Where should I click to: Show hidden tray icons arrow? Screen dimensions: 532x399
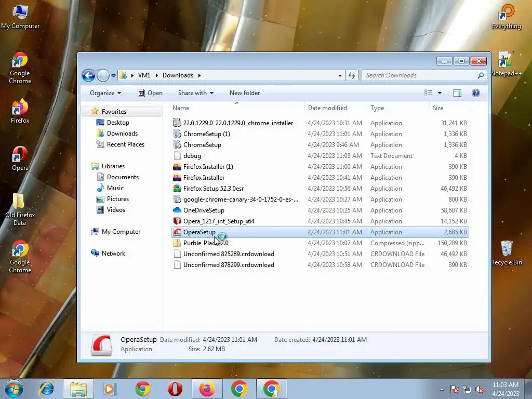tap(442, 389)
